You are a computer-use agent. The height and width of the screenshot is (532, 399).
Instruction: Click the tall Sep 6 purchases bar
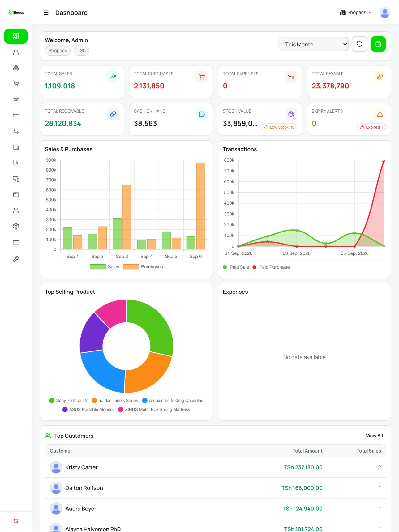(201, 206)
